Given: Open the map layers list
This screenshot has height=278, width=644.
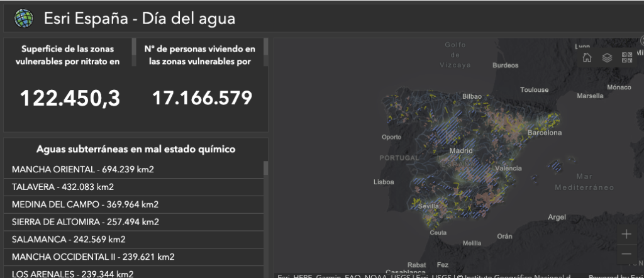Looking at the screenshot, I should point(607,57).
